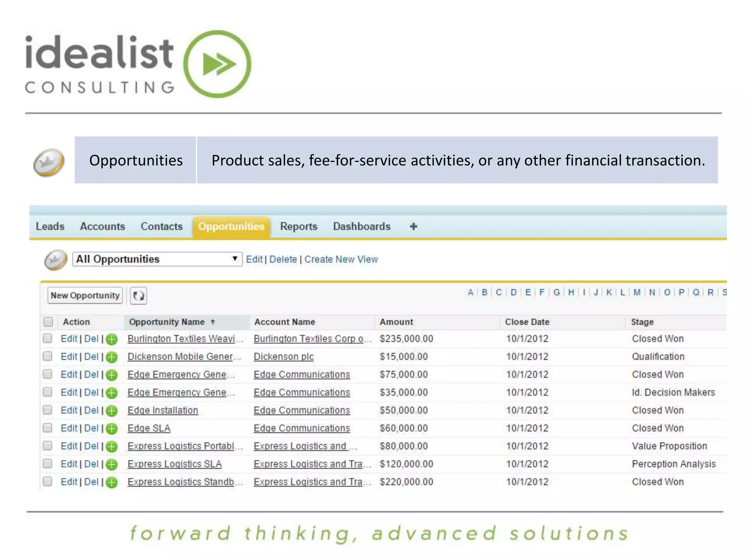
Task: Open the Dashboards tab
Action: pyautogui.click(x=361, y=226)
